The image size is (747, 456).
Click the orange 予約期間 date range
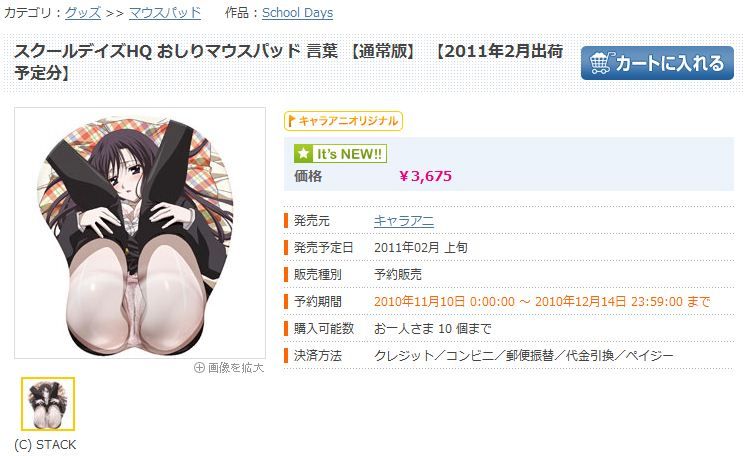(x=542, y=302)
